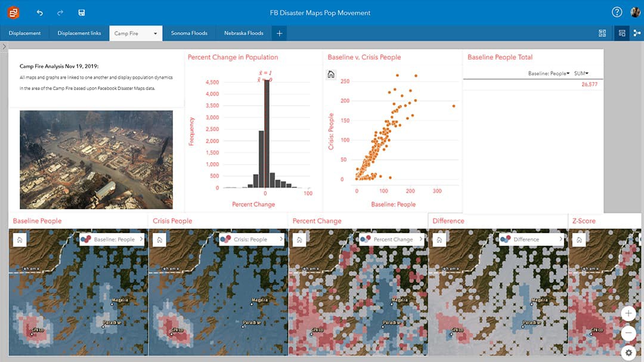Screen dimensions: 644x362
Task: Click the Crisis People map card title
Action: coord(172,221)
